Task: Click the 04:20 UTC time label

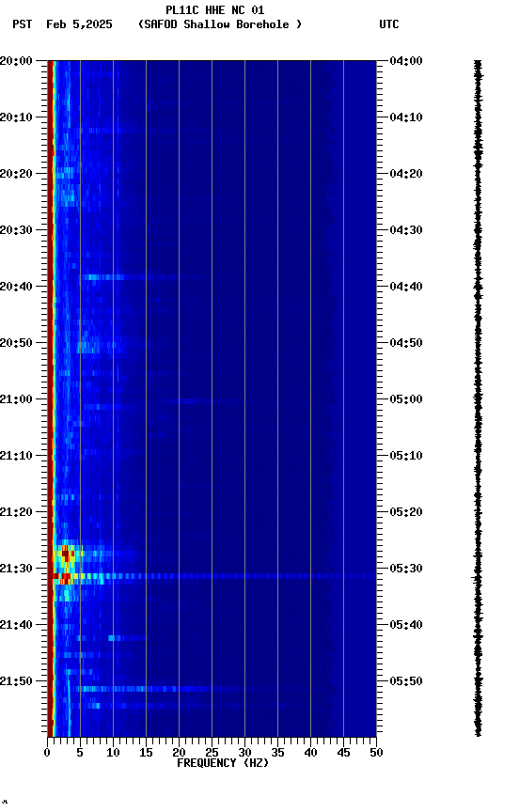Action: click(x=406, y=174)
